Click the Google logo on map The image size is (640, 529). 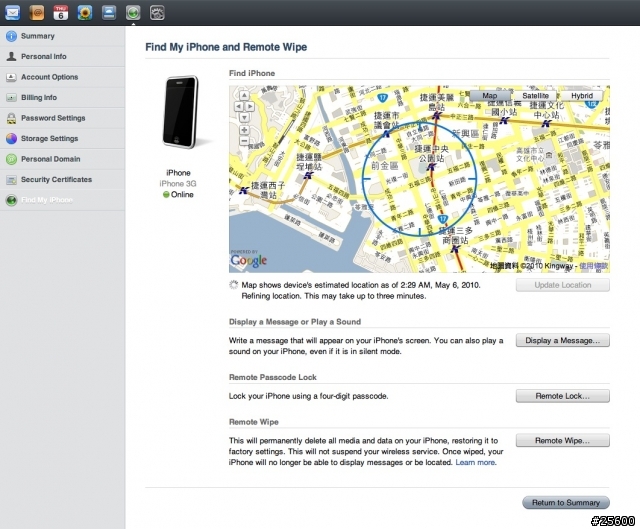tap(249, 260)
